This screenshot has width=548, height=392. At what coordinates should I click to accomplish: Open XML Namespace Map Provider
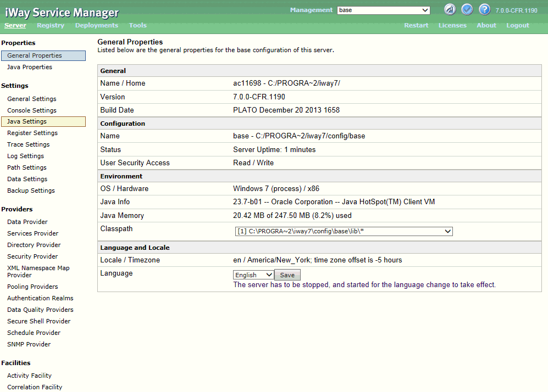[38, 272]
